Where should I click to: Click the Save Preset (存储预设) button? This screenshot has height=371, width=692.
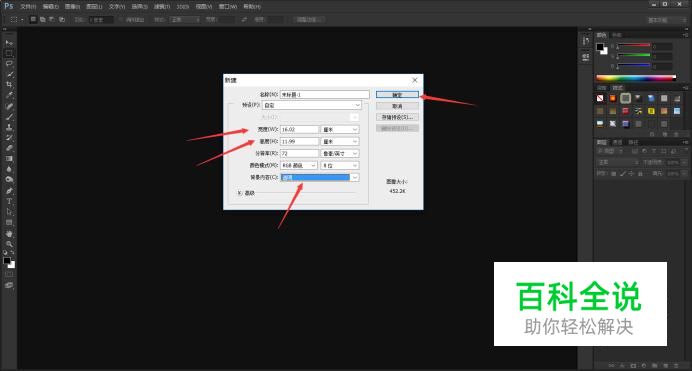tap(397, 117)
